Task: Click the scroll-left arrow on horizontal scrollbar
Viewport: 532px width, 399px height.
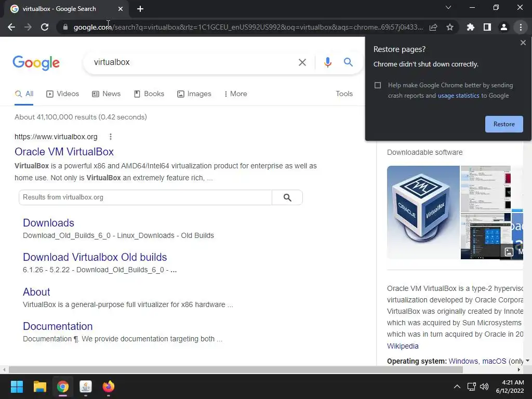Action: [x=4, y=370]
